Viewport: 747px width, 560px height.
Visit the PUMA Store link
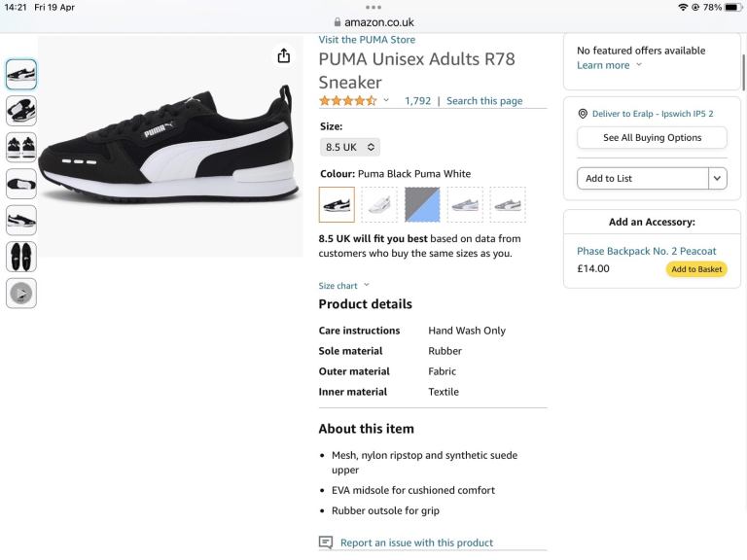point(367,40)
